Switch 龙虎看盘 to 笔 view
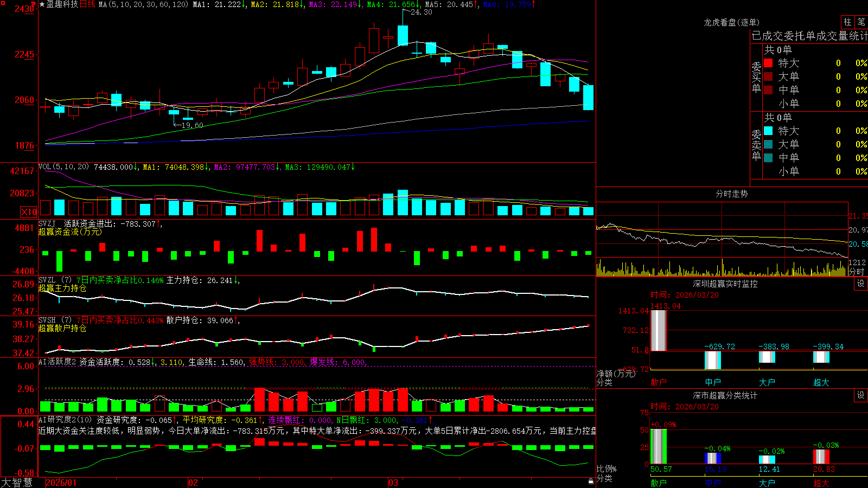 [x=861, y=22]
